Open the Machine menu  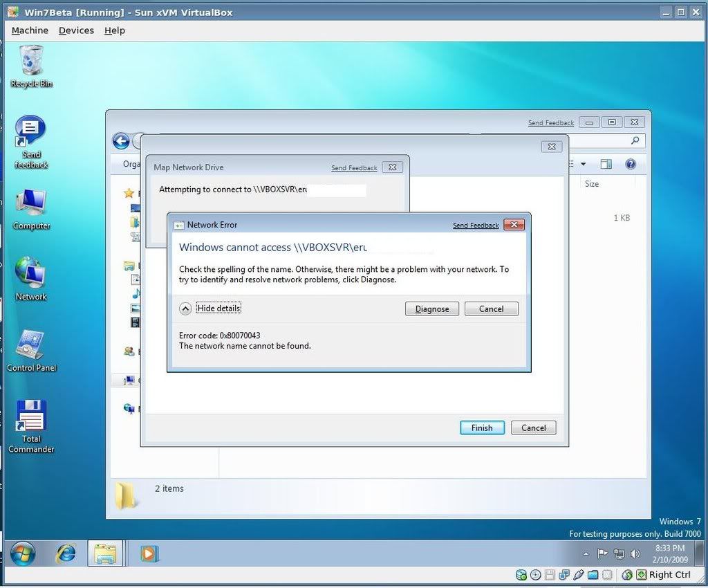click(x=30, y=30)
